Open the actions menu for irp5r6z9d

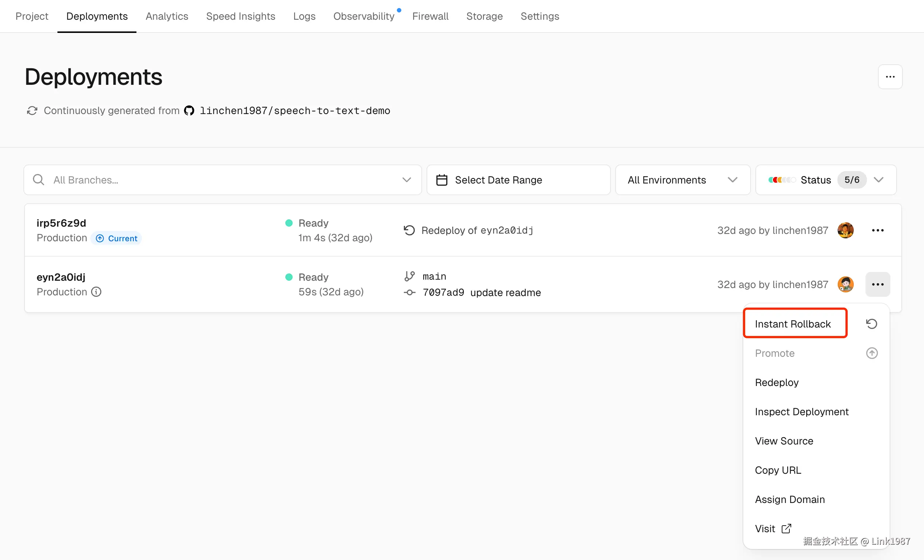coord(878,230)
